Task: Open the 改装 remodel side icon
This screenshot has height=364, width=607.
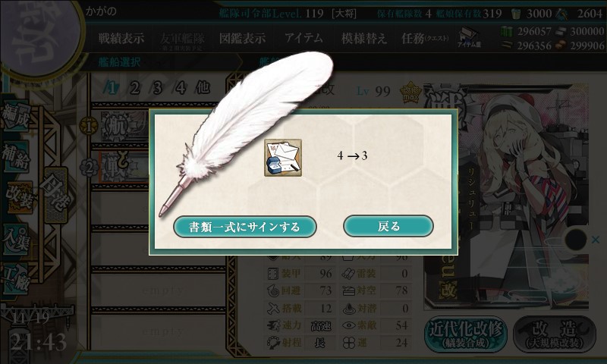Action: pos(19,197)
